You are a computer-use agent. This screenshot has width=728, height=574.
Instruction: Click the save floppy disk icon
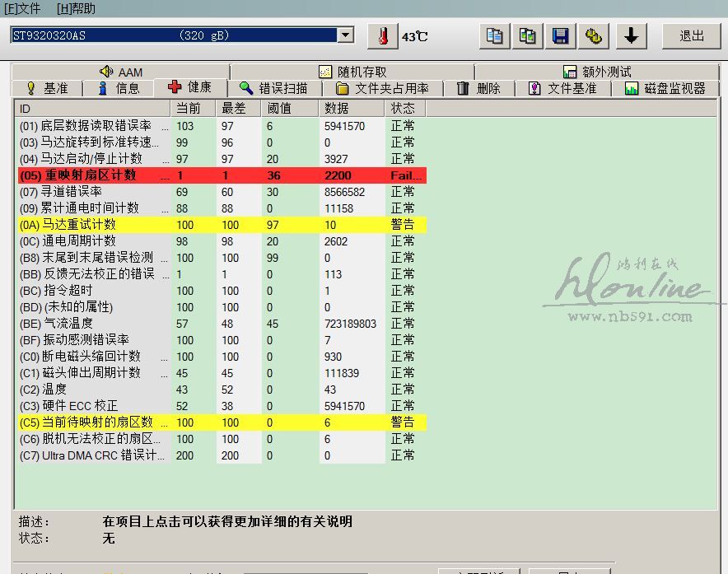pos(560,36)
